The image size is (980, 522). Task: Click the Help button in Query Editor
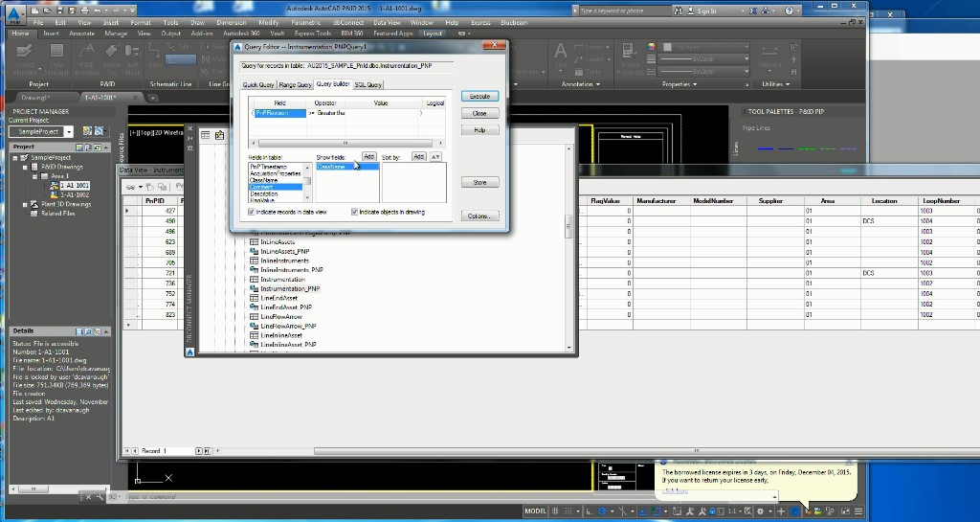pos(480,130)
